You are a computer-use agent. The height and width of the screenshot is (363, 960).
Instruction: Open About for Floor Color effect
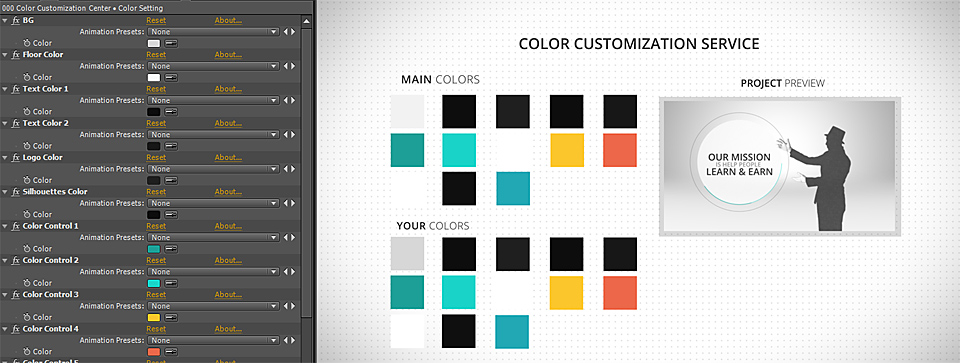(228, 55)
